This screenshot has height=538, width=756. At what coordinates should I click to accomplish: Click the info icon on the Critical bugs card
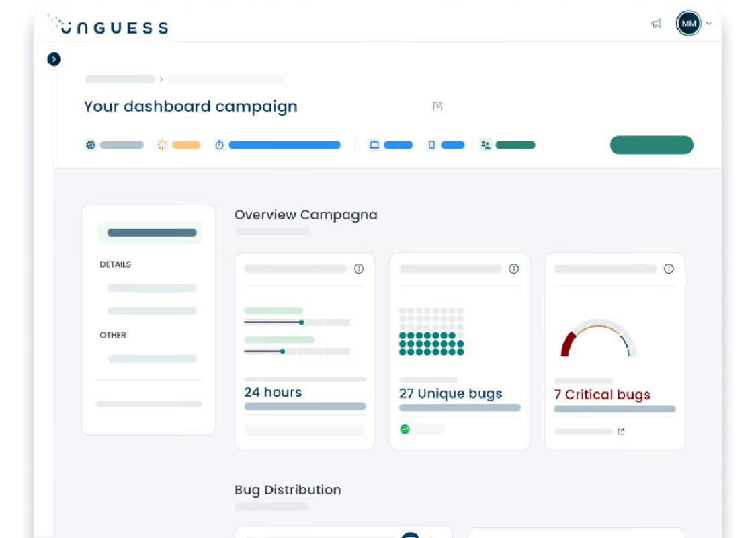pyautogui.click(x=669, y=269)
